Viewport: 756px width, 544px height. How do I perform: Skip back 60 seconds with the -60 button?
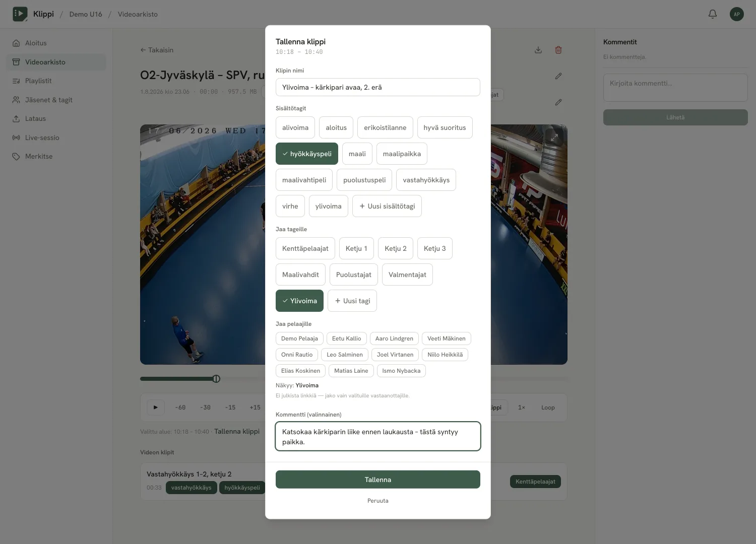tap(180, 407)
